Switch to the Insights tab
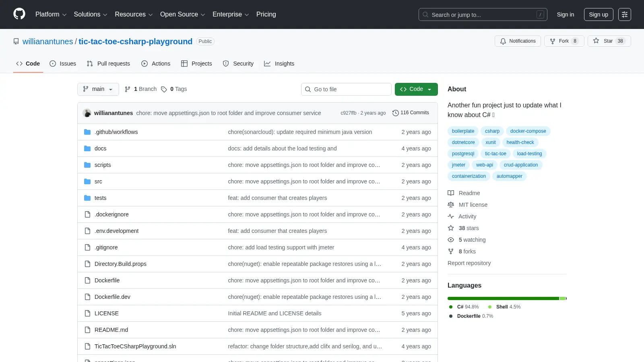Image resolution: width=644 pixels, height=362 pixels. (279, 64)
